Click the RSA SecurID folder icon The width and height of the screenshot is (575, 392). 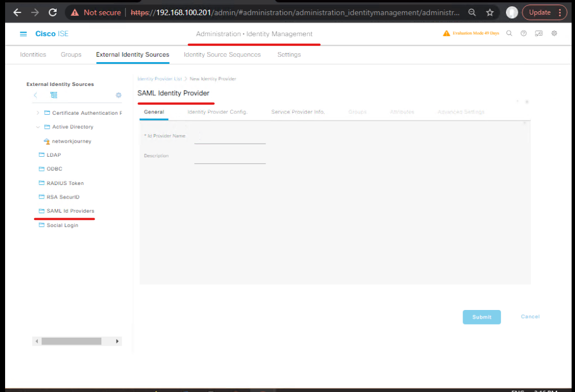(x=41, y=197)
